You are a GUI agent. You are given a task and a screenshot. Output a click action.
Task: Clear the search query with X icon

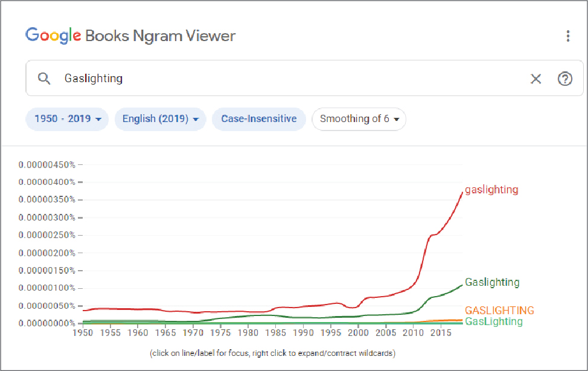(535, 79)
